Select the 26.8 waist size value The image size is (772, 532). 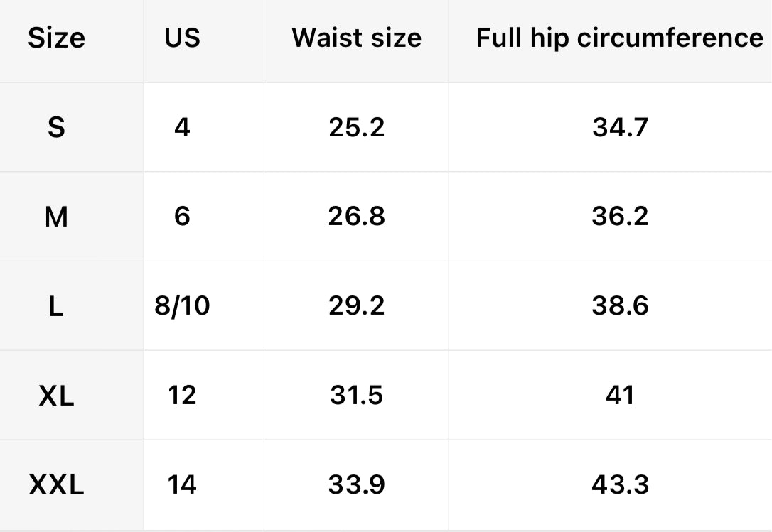click(x=356, y=217)
